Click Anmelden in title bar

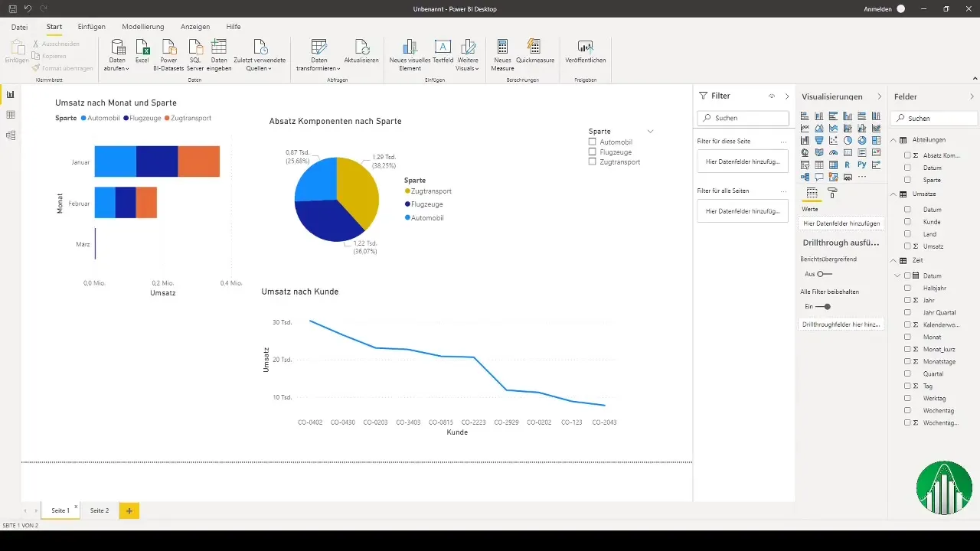[877, 8]
